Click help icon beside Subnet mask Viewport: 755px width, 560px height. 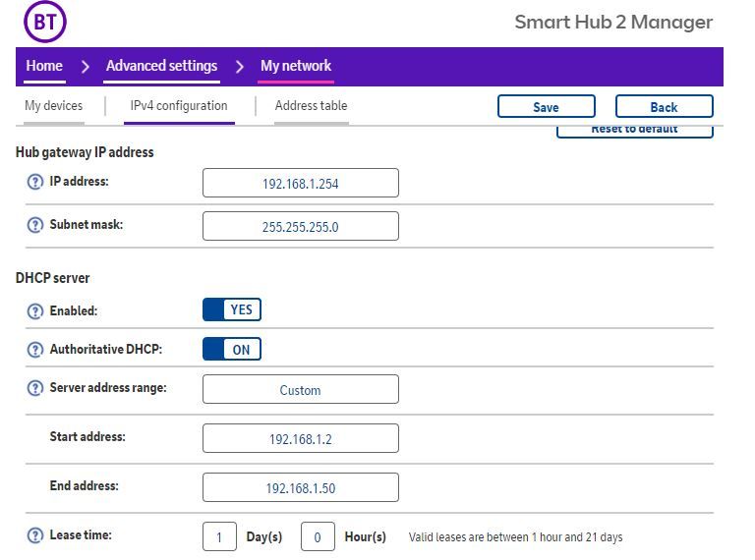(x=35, y=225)
